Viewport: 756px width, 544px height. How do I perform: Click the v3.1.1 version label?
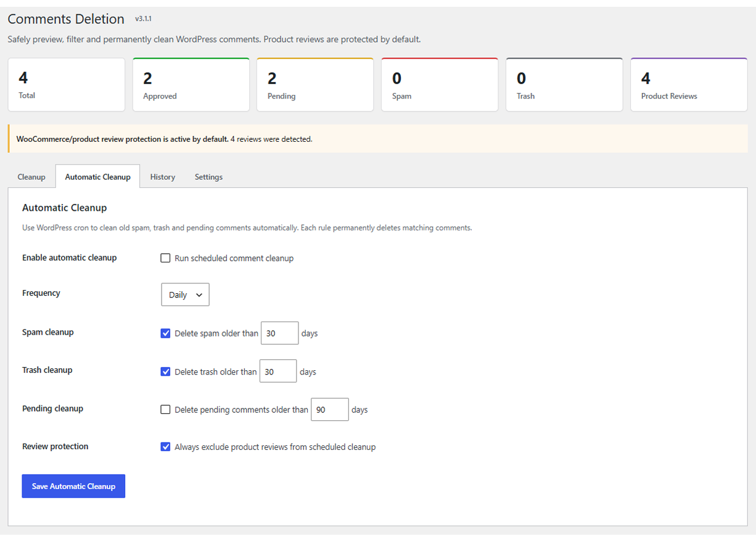click(143, 19)
